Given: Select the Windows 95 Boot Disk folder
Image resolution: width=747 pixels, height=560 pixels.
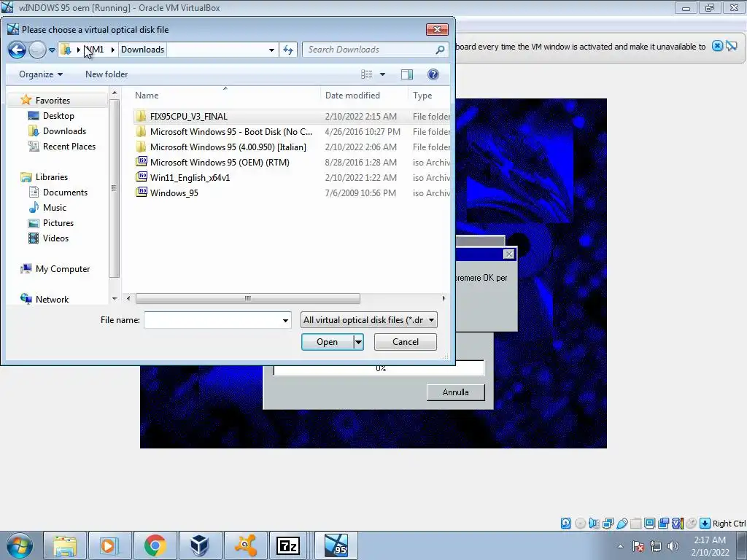Looking at the screenshot, I should (x=231, y=131).
